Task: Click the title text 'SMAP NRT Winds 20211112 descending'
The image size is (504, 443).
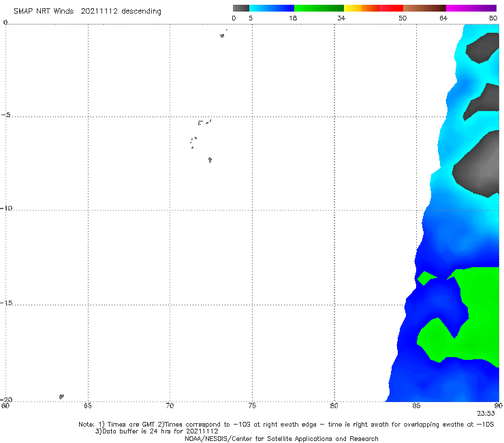Action: [87, 11]
